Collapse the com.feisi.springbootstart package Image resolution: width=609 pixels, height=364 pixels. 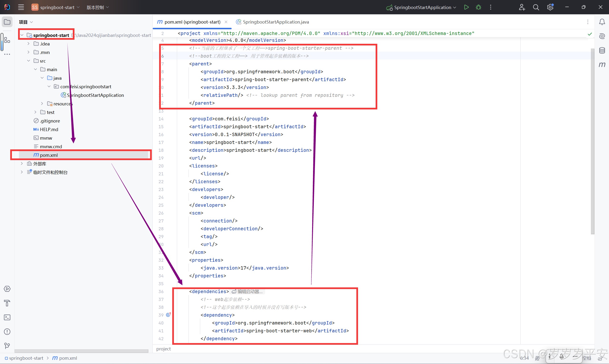click(x=49, y=87)
